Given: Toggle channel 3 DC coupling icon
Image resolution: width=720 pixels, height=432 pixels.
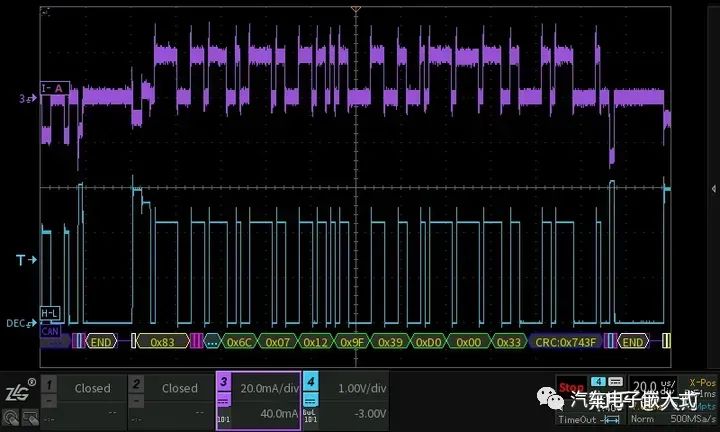Looking at the screenshot, I should click(x=224, y=401).
